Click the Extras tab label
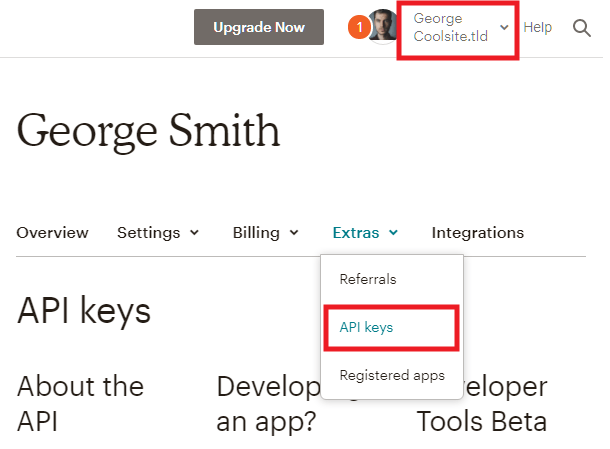 (x=356, y=233)
